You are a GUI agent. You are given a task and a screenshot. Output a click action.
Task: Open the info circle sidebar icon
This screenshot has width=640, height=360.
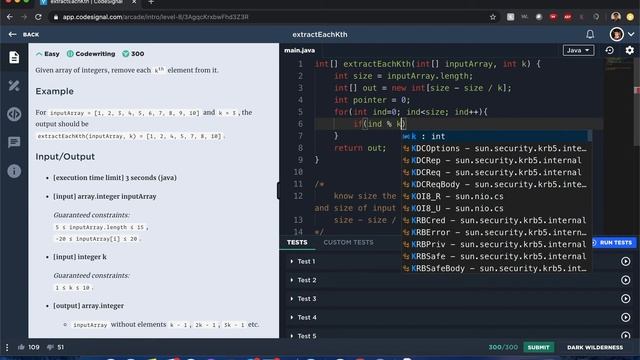coord(14,171)
